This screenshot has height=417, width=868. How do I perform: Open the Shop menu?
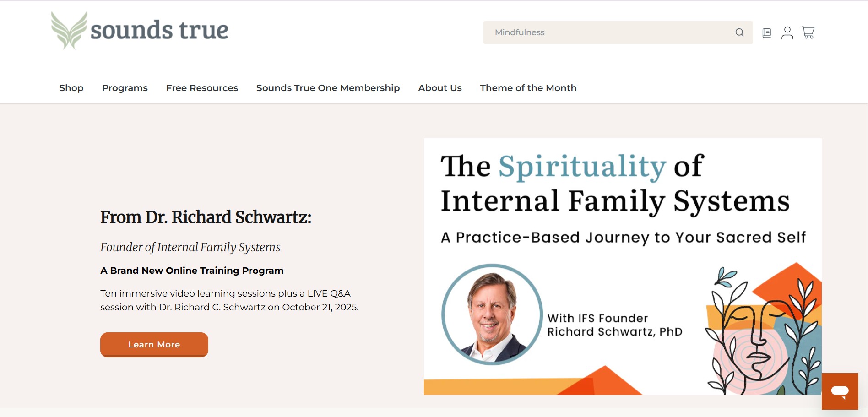click(71, 88)
